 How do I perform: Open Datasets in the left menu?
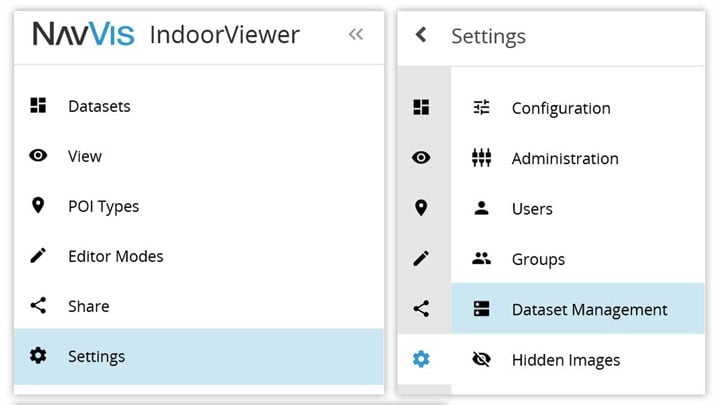coord(199,106)
